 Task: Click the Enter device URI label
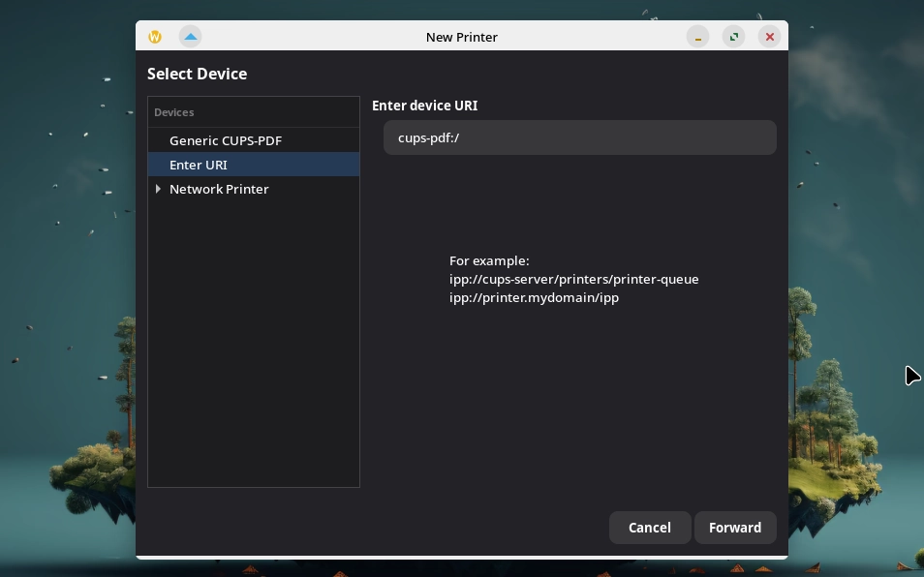pyautogui.click(x=424, y=106)
